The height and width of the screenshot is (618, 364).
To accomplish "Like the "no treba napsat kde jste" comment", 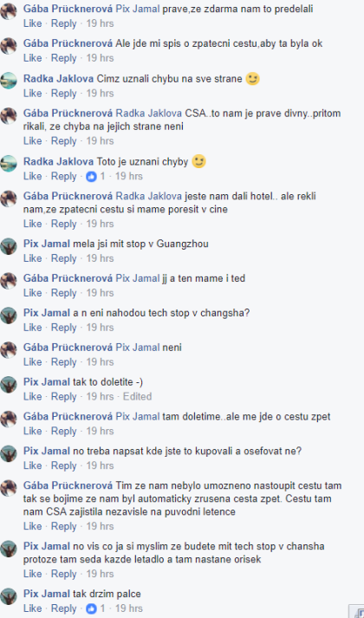I will coord(32,465).
